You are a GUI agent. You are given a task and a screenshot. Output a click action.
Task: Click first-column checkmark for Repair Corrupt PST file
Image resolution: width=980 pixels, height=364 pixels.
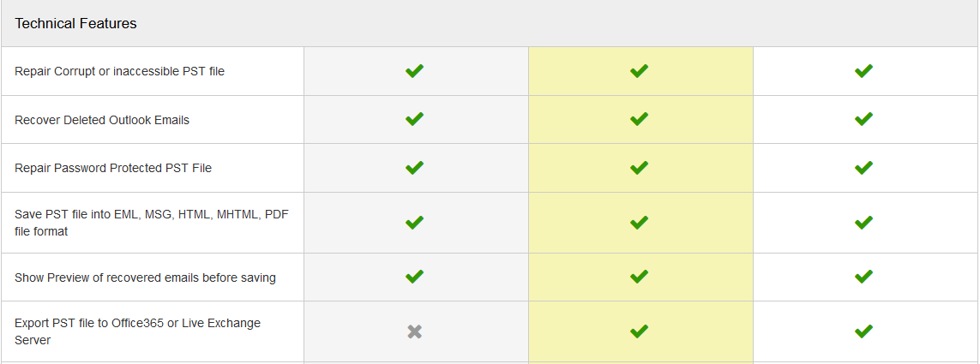click(414, 70)
